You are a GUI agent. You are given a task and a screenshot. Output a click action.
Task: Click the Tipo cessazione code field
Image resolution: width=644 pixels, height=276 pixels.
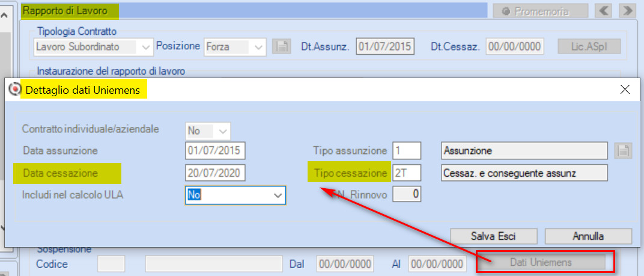coord(407,173)
